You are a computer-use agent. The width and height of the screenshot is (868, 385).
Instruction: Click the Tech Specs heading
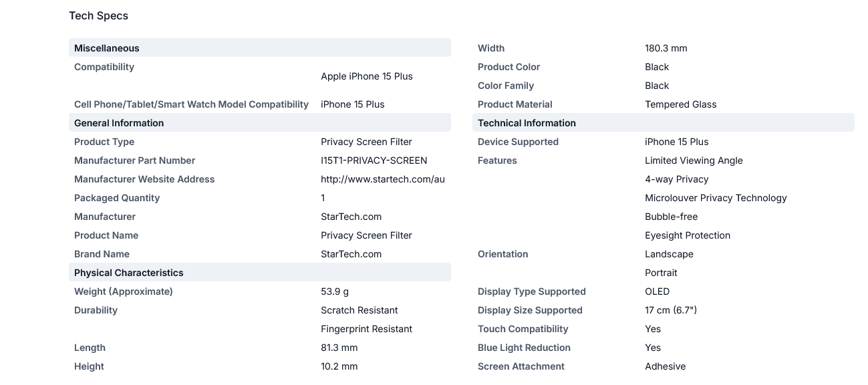point(98,15)
